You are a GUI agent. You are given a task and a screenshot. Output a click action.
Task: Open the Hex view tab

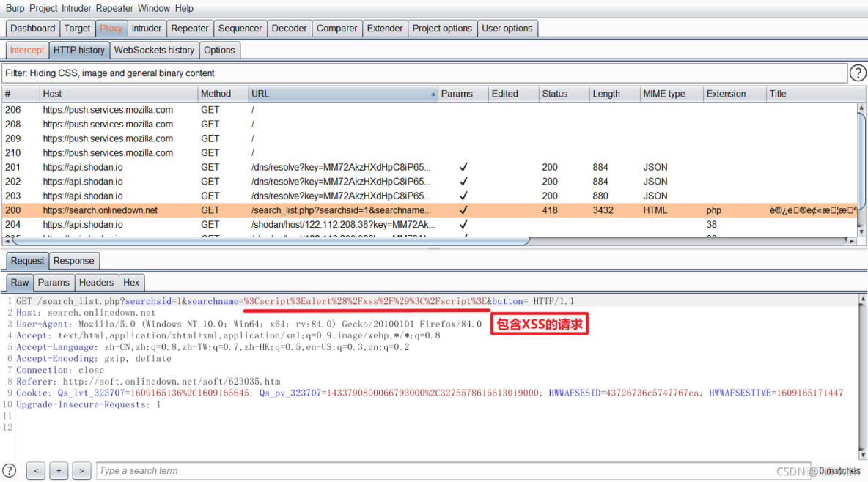[x=131, y=283]
